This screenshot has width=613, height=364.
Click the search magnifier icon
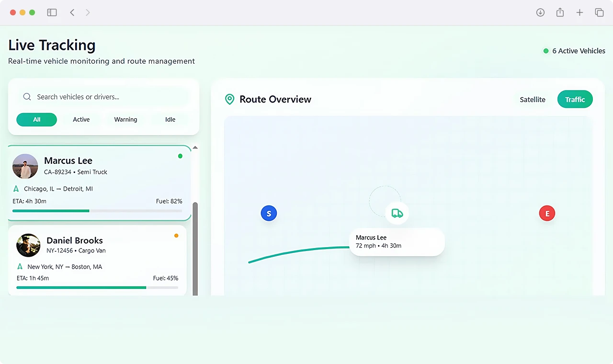[27, 97]
